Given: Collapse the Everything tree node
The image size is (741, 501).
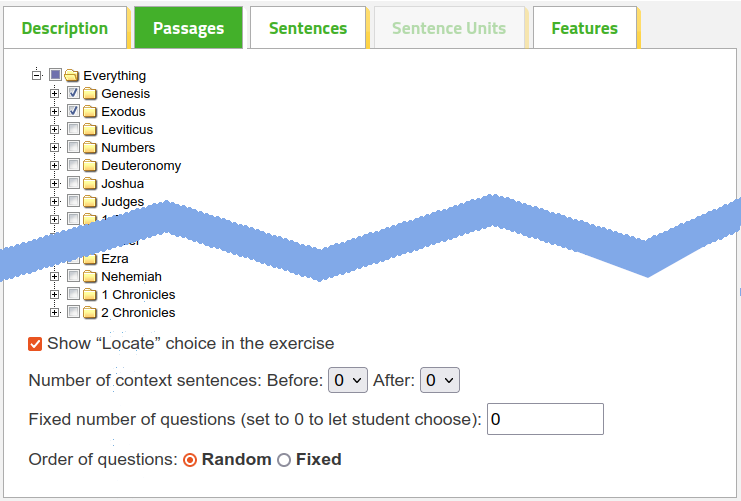Looking at the screenshot, I should click(36, 75).
